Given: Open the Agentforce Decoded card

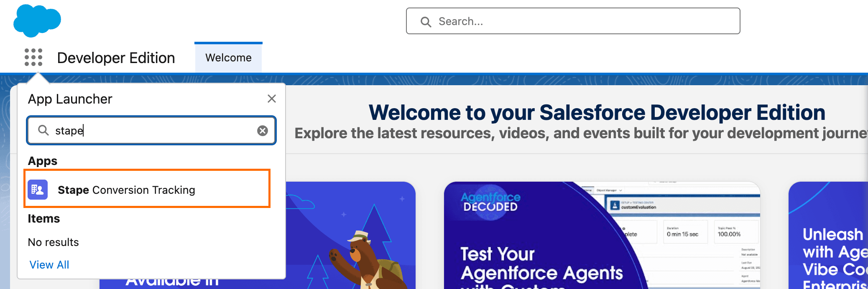Looking at the screenshot, I should coord(602,235).
